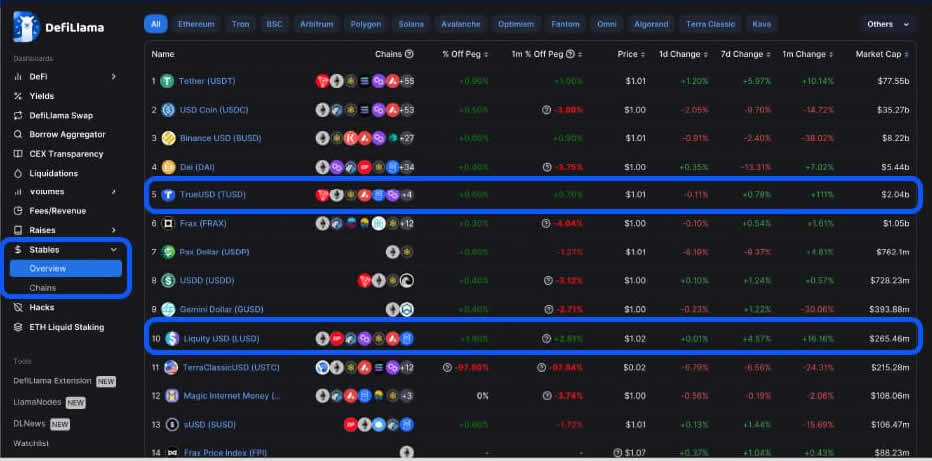Click the Tether (USDT) coin icon
This screenshot has width=932, height=461.
tap(169, 81)
